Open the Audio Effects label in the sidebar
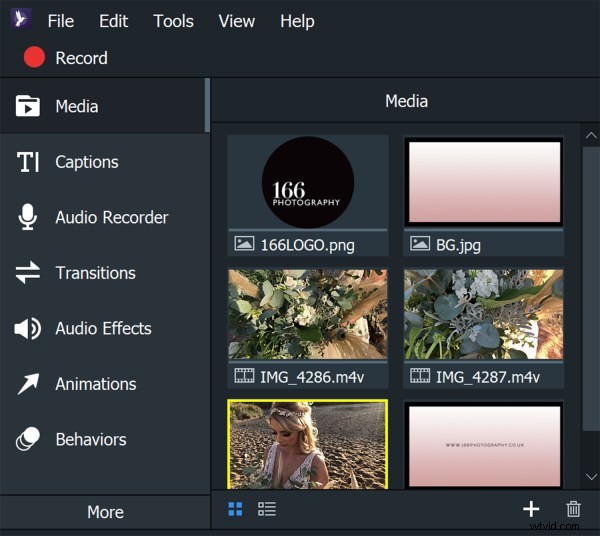Image resolution: width=600 pixels, height=536 pixels. click(103, 328)
